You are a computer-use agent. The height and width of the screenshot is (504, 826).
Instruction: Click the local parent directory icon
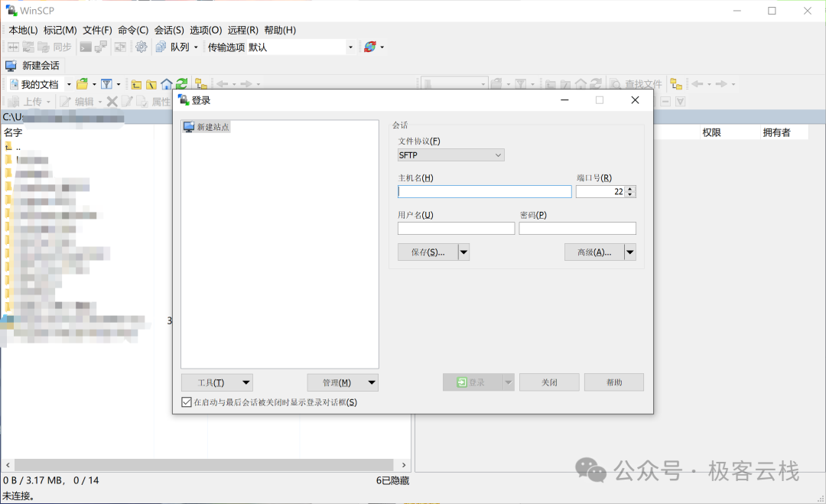tap(136, 84)
